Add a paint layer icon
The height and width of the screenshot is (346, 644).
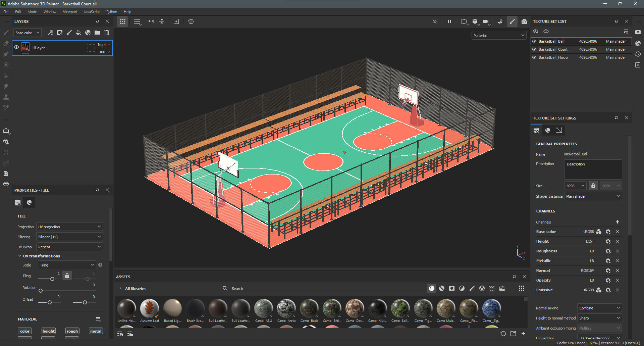69,33
